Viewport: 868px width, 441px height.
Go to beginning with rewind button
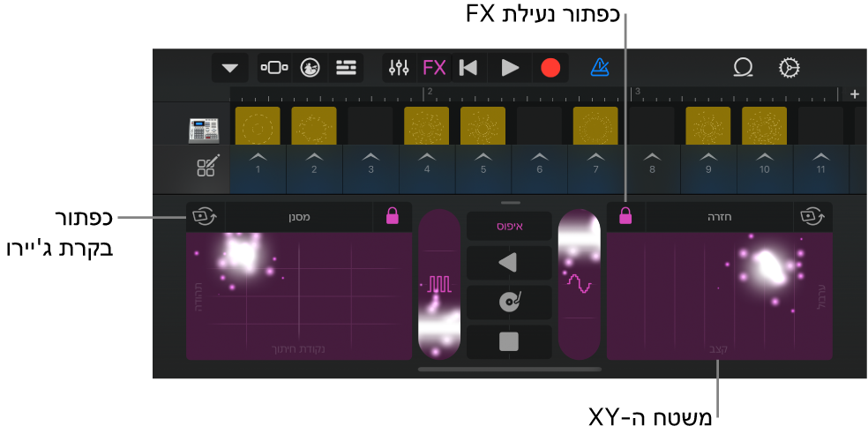[468, 68]
